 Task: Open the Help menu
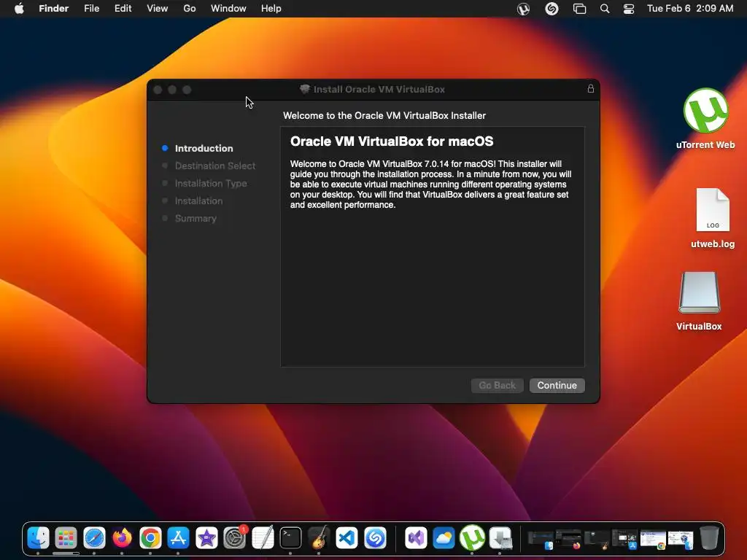(x=271, y=9)
